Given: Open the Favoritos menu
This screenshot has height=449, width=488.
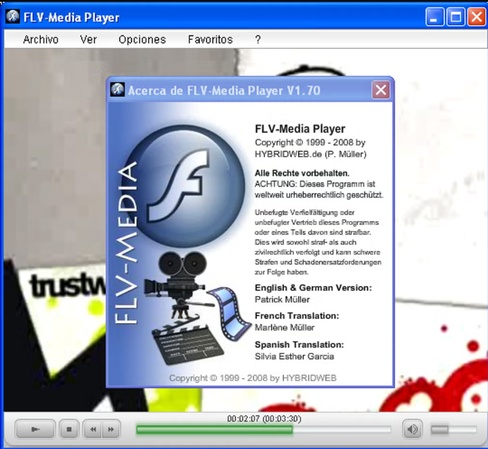Looking at the screenshot, I should [210, 40].
